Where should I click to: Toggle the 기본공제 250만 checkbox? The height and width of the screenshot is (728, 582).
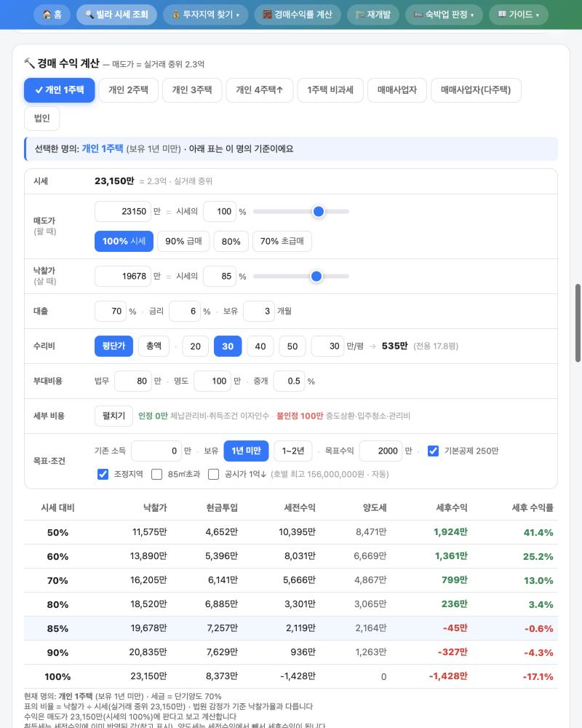(433, 451)
